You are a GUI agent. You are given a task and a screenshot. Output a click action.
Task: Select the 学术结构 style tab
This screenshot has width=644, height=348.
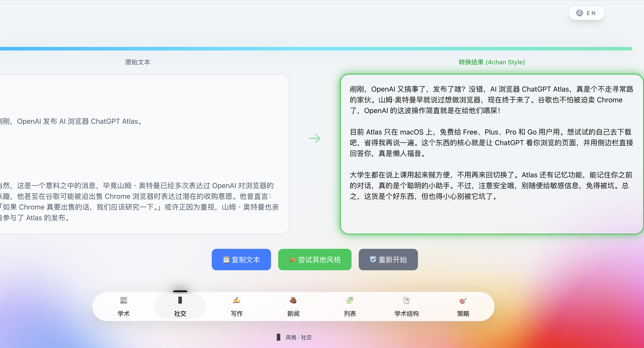(x=407, y=306)
